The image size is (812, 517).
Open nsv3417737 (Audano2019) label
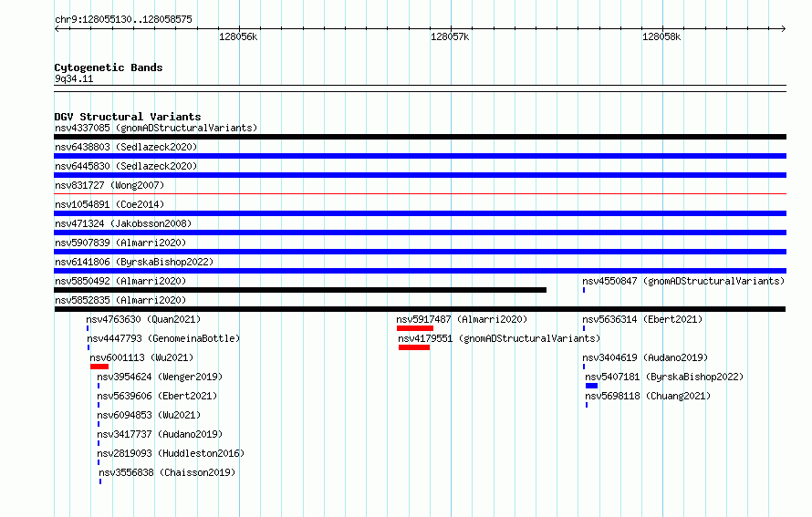coord(160,434)
